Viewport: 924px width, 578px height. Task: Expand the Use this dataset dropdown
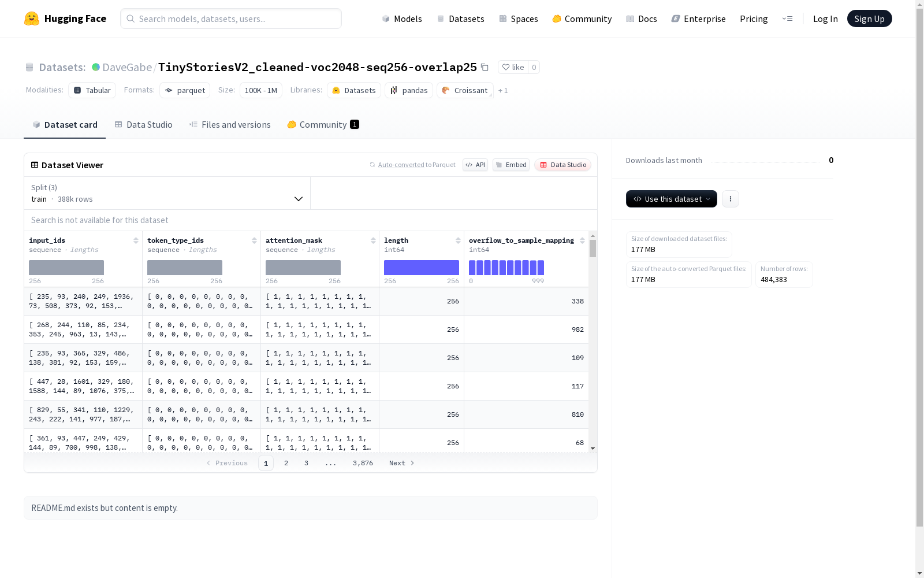(672, 199)
